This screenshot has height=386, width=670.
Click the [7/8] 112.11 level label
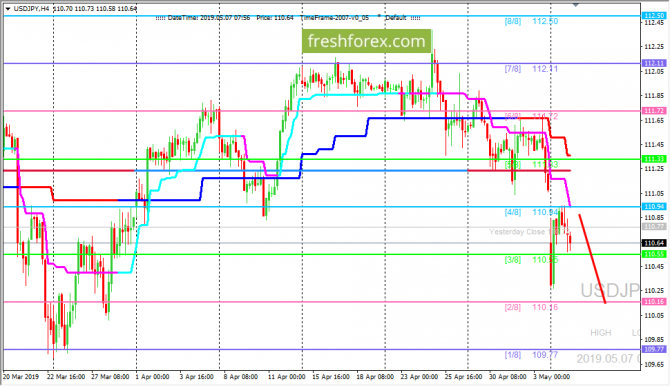[531, 69]
